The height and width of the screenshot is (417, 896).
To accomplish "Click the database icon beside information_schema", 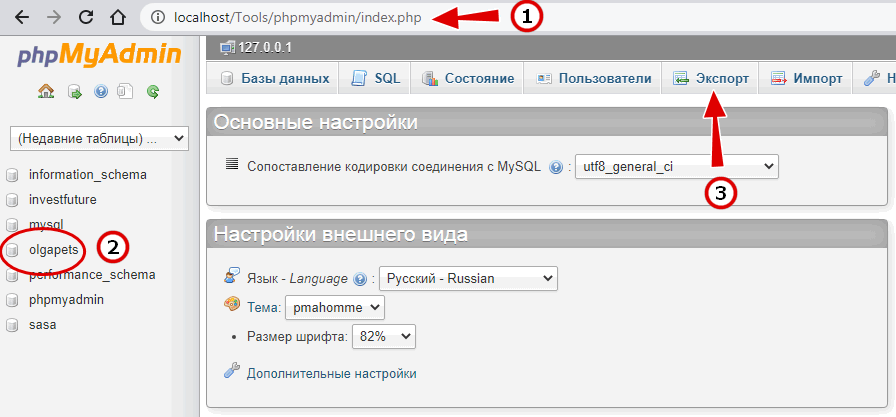I will coord(11,175).
